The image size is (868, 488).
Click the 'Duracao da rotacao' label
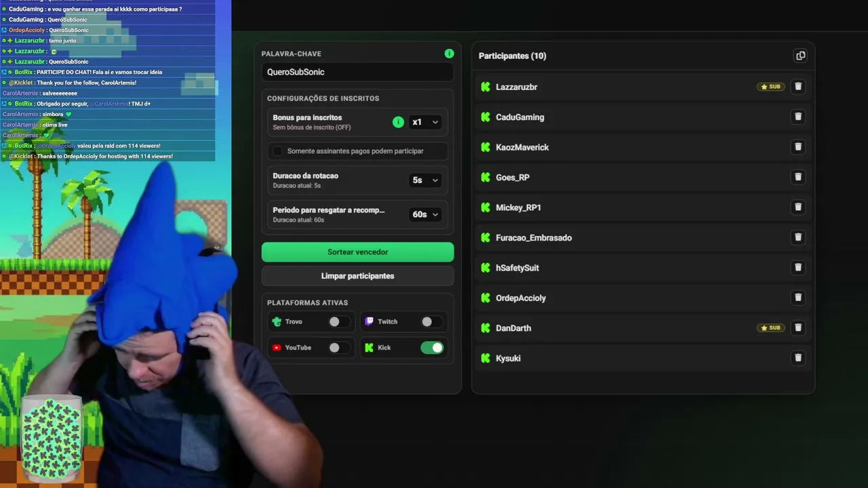(x=305, y=176)
